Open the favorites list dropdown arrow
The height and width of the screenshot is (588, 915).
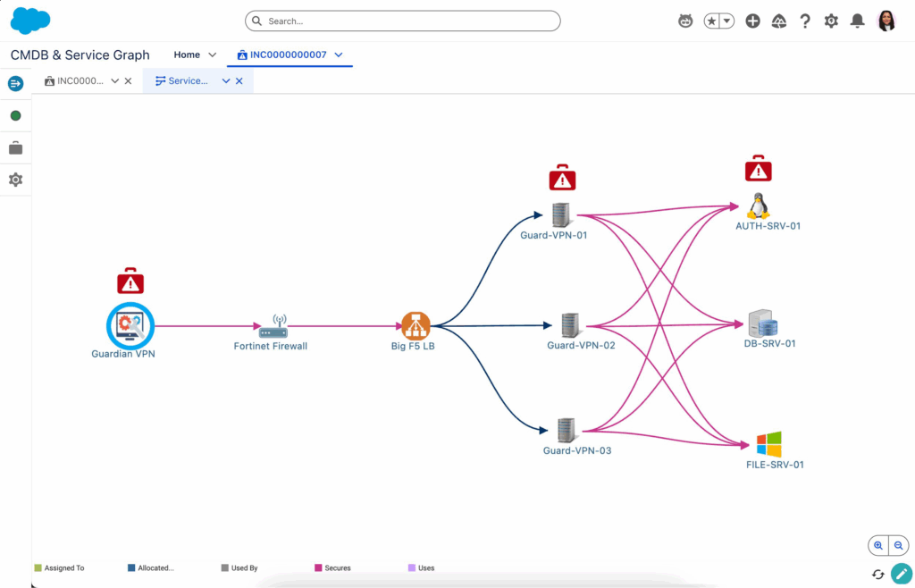727,21
